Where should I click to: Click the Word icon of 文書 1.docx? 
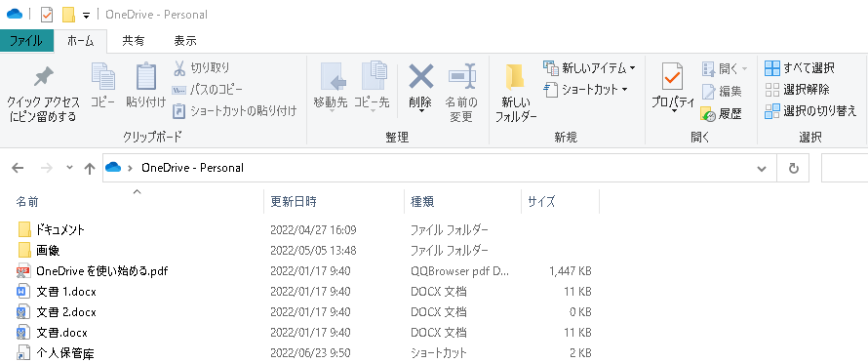click(23, 292)
